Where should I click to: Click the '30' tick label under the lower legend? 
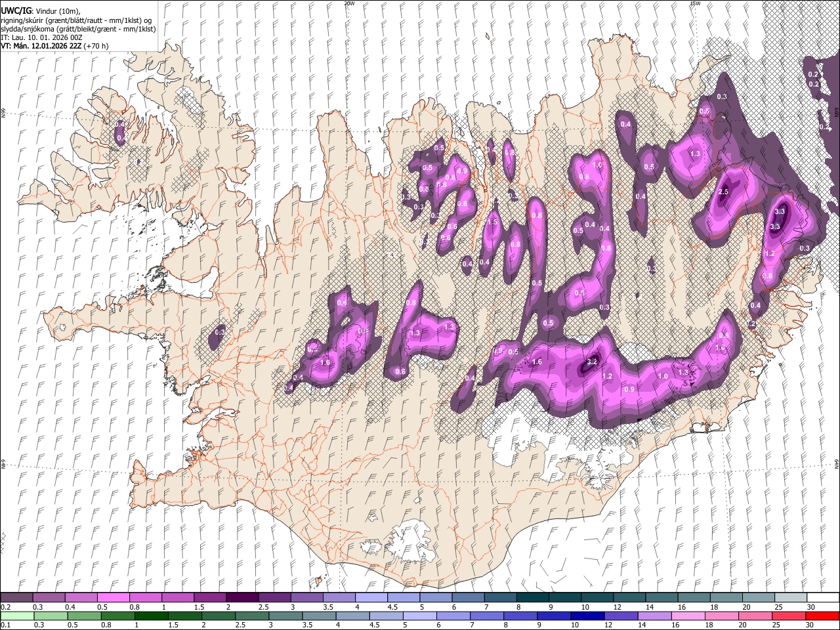point(810,625)
